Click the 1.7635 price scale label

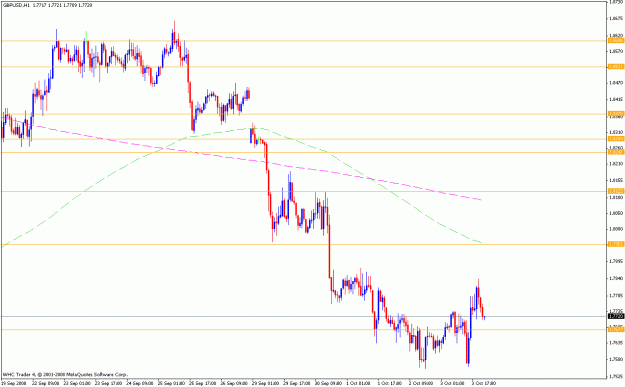tap(616, 342)
